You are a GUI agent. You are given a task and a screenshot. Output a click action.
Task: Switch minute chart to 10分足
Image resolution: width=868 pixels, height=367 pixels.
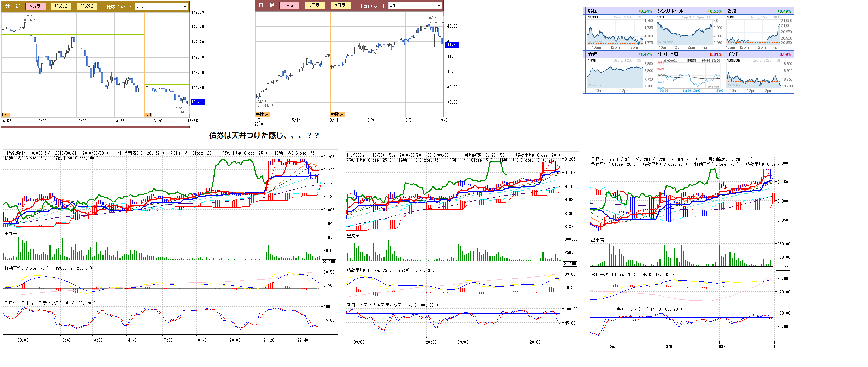tap(61, 6)
